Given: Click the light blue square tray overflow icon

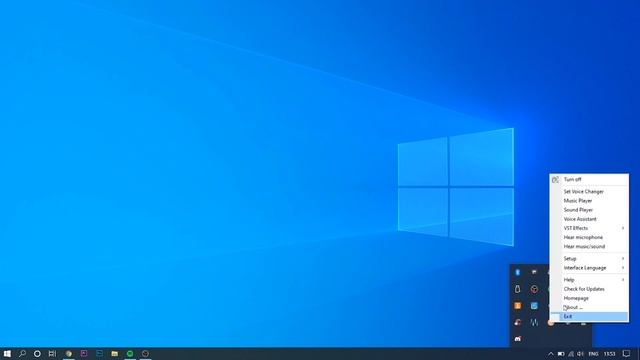Looking at the screenshot, I should 534,306.
